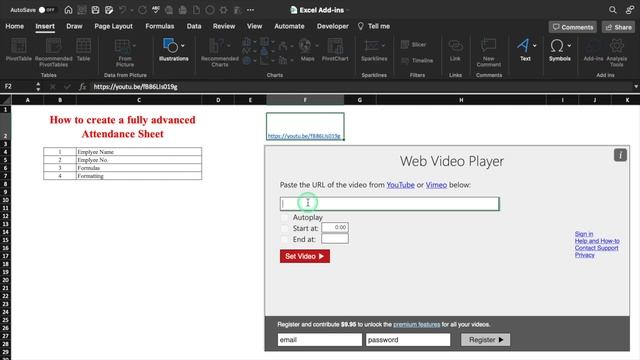Click the Save icon in quick access toolbar

pyautogui.click(x=96, y=10)
